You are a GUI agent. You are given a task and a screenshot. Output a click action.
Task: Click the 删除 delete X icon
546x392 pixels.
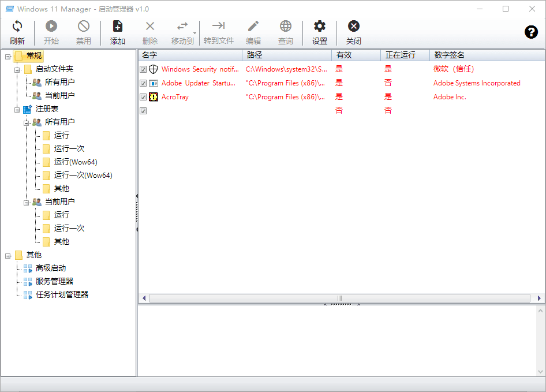tap(150, 26)
